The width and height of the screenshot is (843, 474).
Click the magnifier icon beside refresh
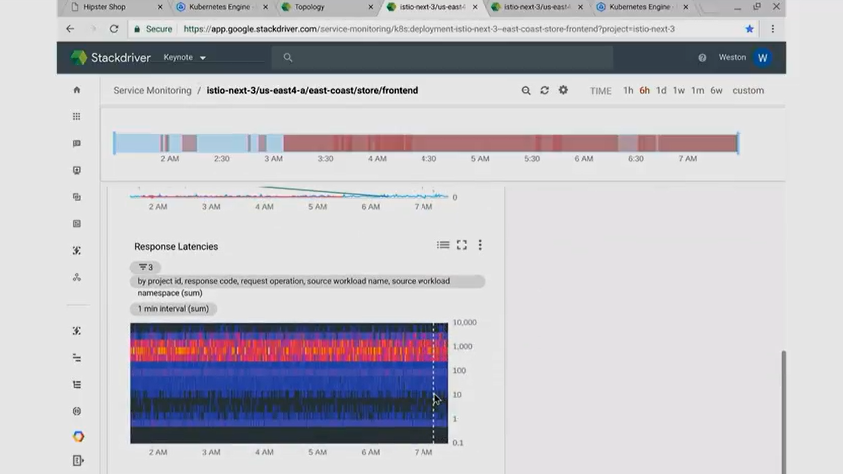[526, 91]
